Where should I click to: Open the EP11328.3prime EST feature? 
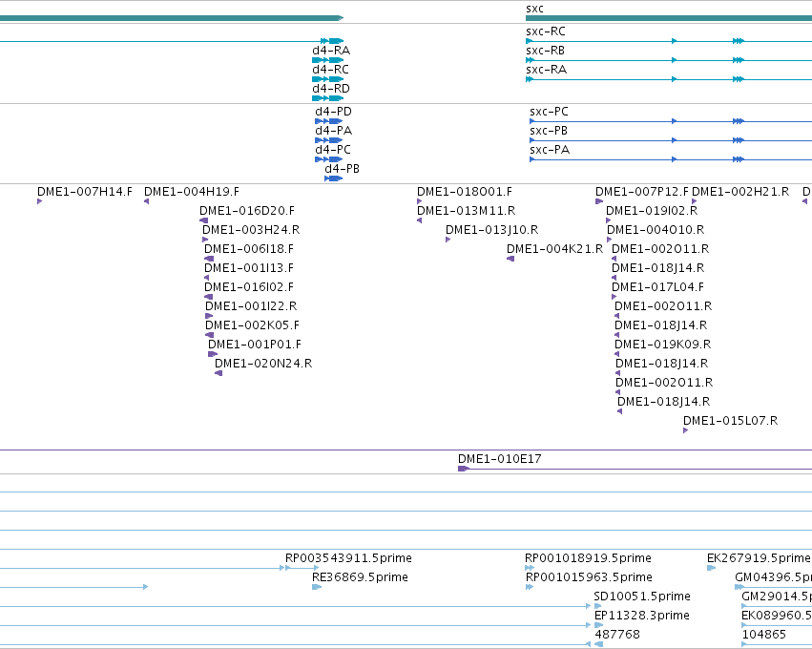pyautogui.click(x=599, y=626)
